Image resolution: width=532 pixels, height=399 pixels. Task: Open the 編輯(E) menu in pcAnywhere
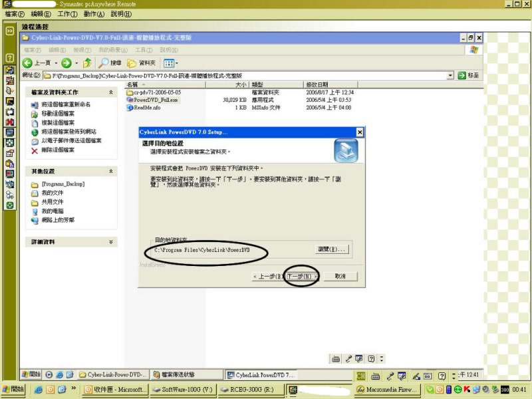pos(41,14)
